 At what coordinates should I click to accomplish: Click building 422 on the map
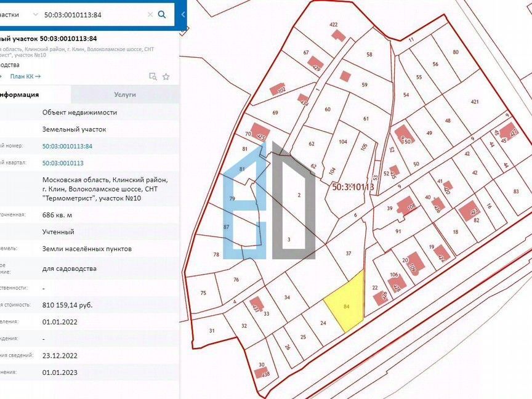click(337, 35)
